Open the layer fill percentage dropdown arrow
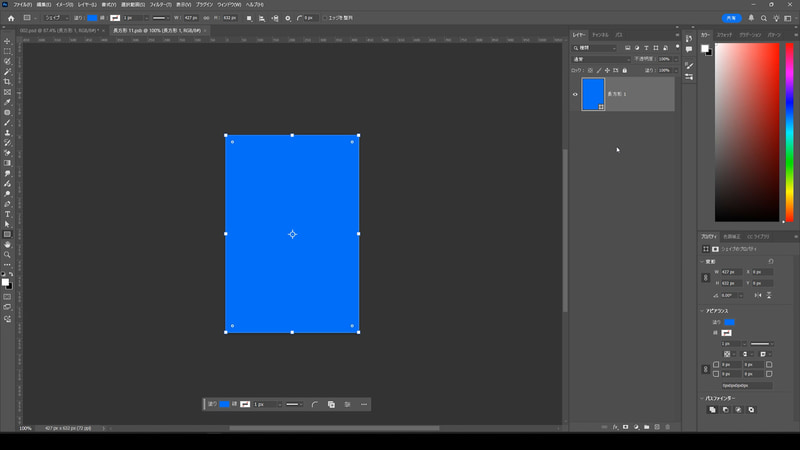800x450 pixels. tap(676, 70)
